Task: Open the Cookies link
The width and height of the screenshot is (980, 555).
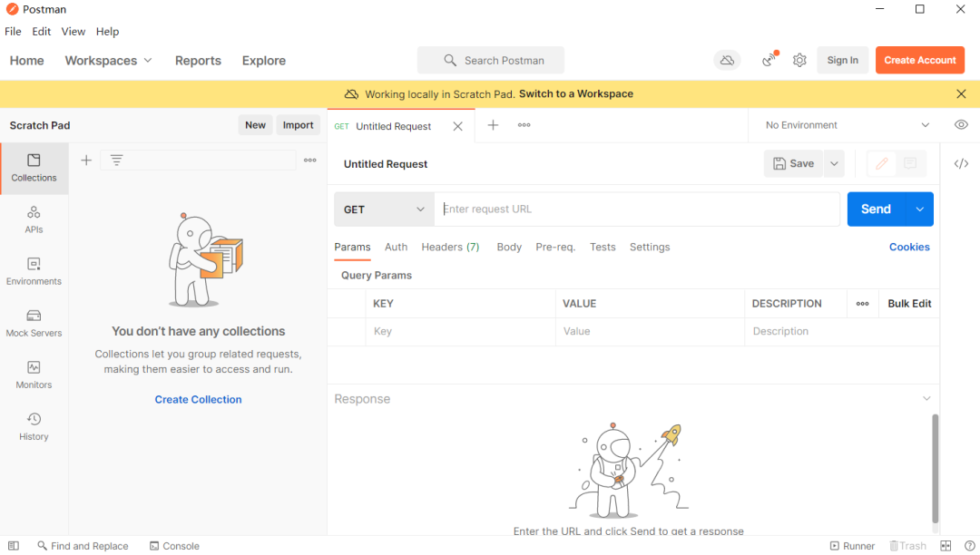Action: [909, 248]
